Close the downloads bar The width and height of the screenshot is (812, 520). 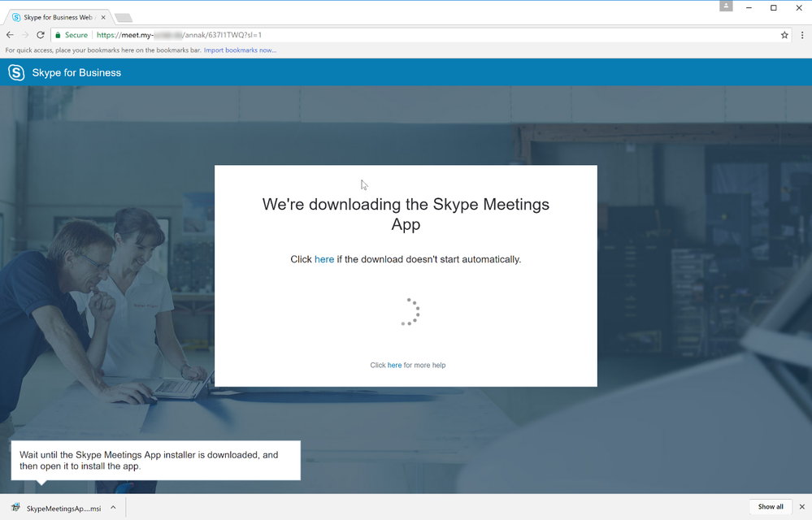802,506
